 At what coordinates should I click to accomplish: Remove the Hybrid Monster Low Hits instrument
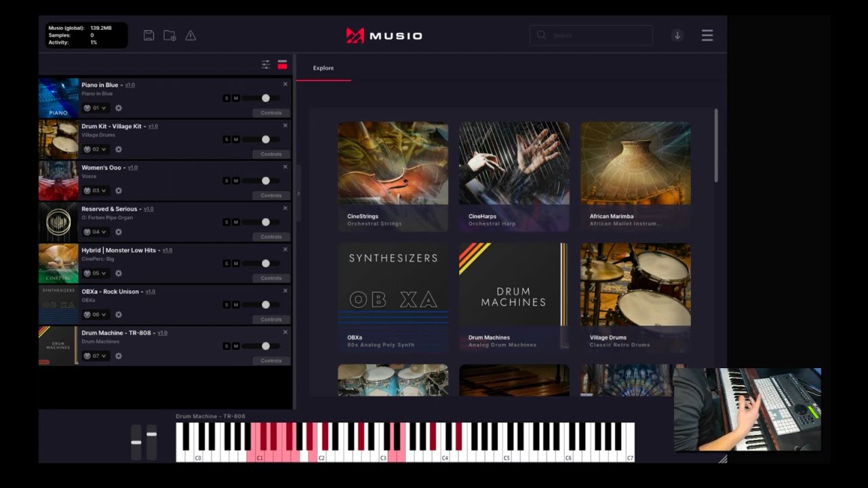pyautogui.click(x=285, y=249)
